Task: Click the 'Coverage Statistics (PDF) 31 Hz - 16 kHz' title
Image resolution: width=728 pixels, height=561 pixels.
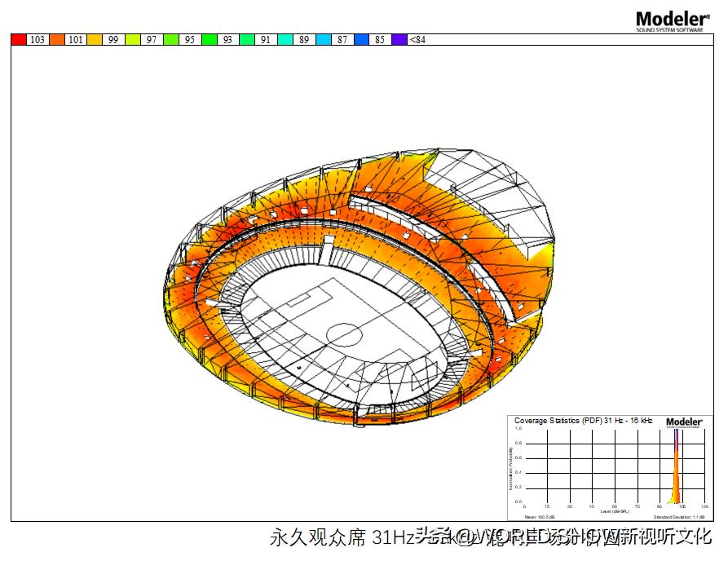Action: 583,421
